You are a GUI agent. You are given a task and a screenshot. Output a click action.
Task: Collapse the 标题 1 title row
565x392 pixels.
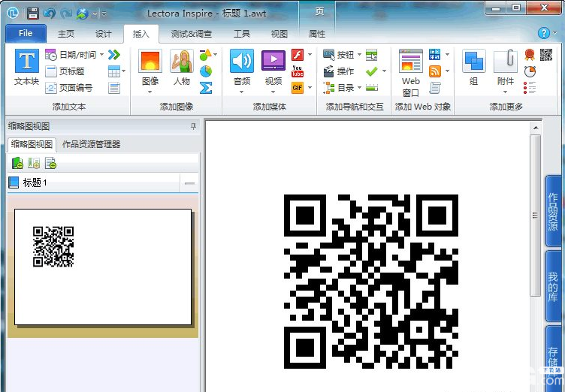point(189,183)
